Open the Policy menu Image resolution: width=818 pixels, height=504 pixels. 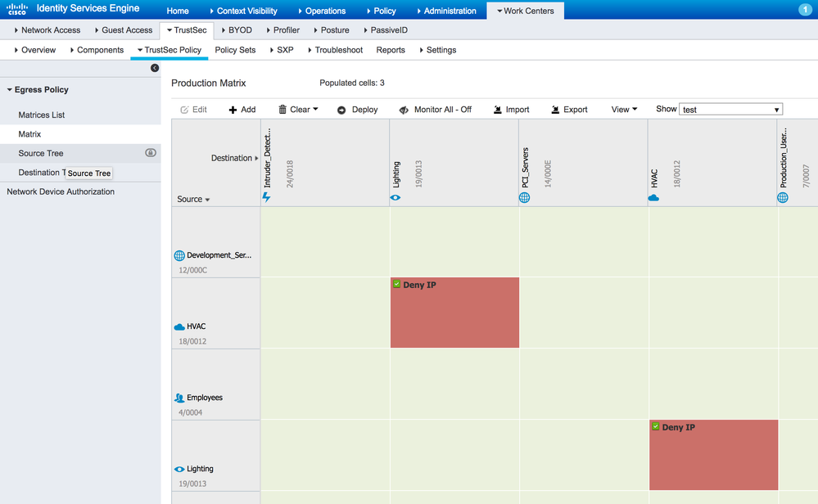[x=381, y=11]
